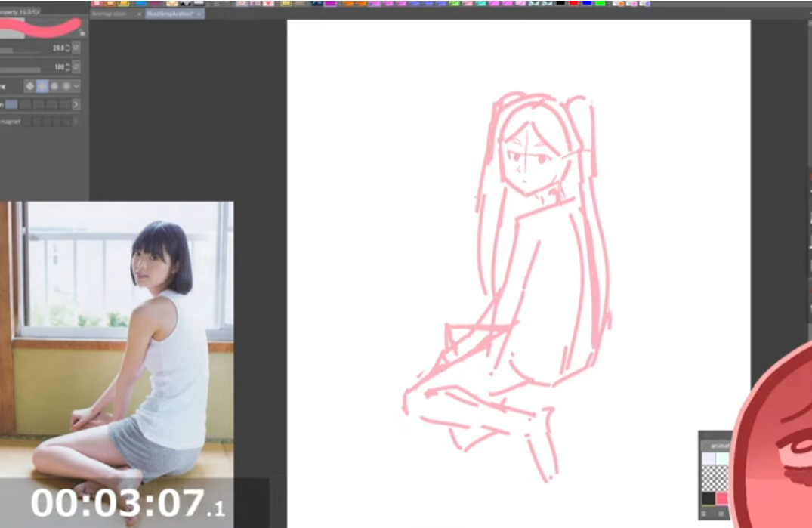
Task: Click the bottom-left icon in small palette
Action: 704,514
